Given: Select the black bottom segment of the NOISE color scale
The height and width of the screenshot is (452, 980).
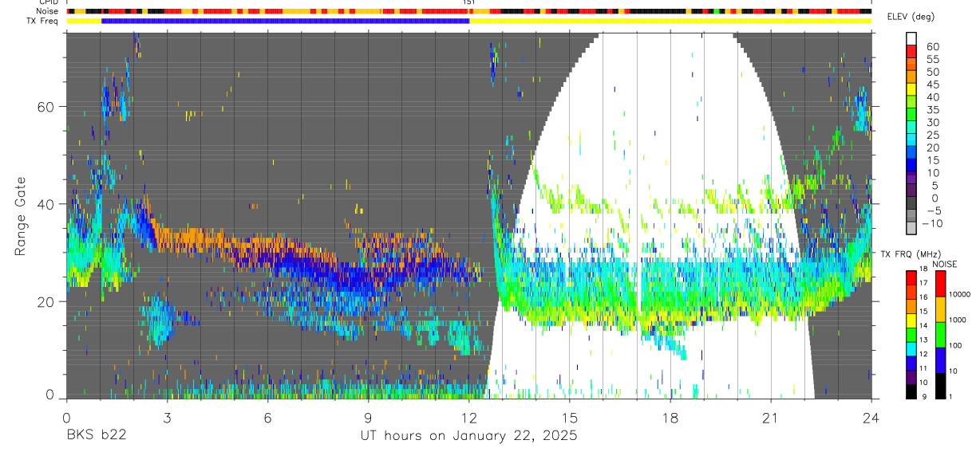Looking at the screenshot, I should click(941, 385).
